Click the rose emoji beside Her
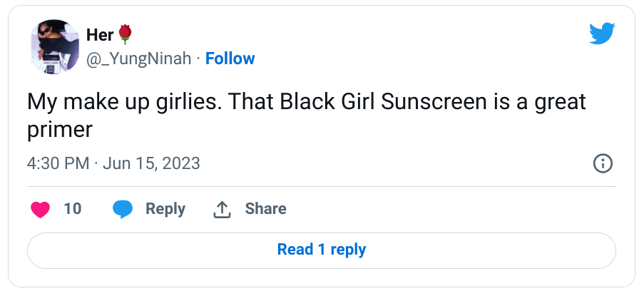 126,34
